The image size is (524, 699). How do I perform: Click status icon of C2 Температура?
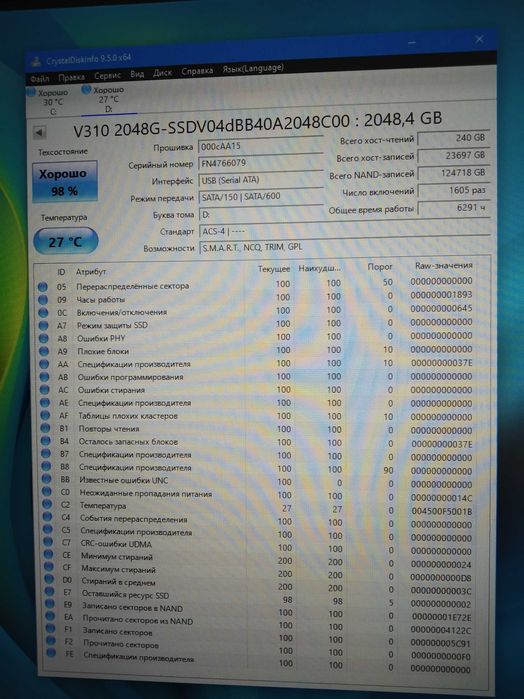pyautogui.click(x=47, y=505)
